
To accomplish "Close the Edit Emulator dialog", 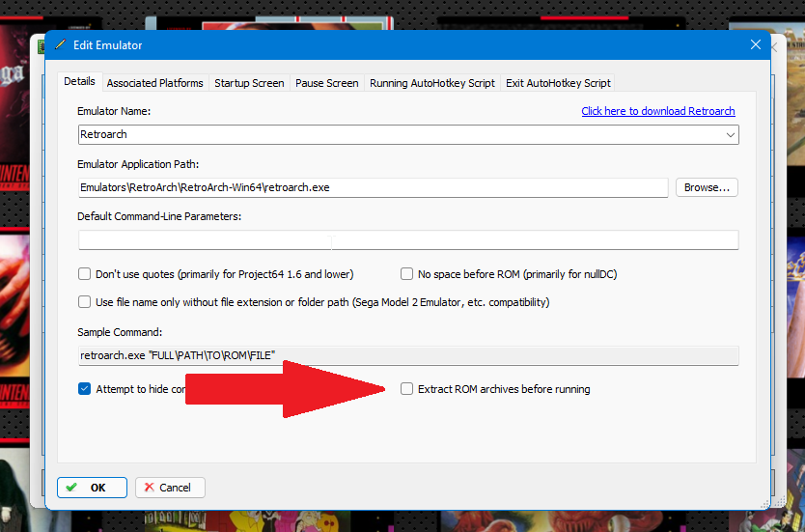I will point(755,44).
